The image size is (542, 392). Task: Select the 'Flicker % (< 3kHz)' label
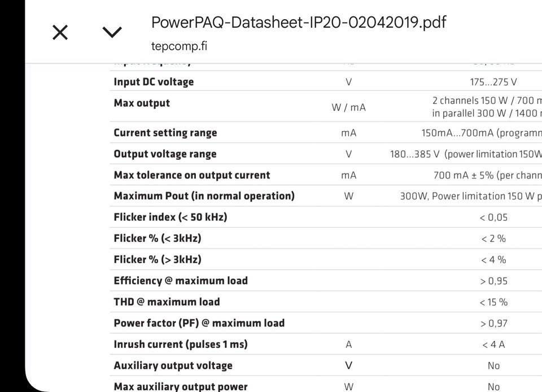pos(158,238)
